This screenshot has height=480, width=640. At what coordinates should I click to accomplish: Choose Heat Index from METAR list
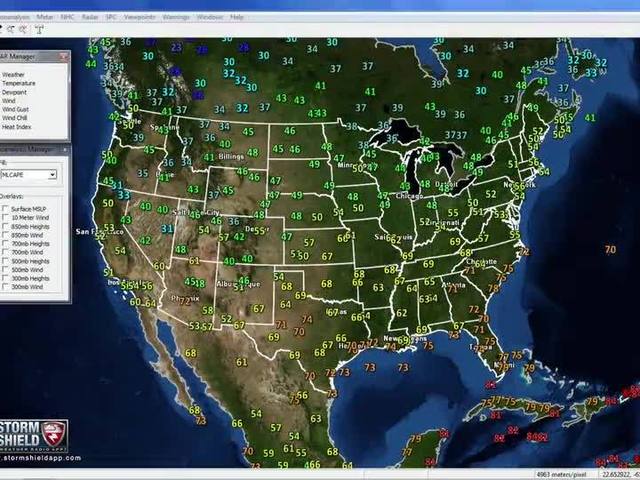(x=16, y=127)
